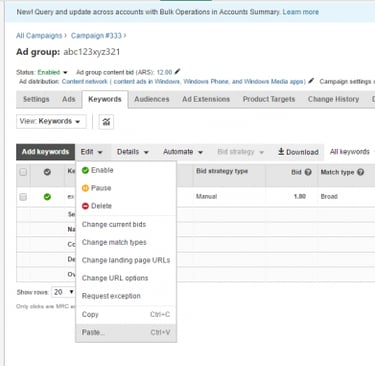Download keywords using the Download button
375x366 pixels.
[298, 152]
